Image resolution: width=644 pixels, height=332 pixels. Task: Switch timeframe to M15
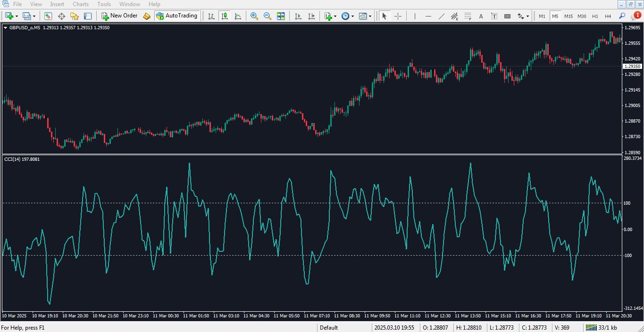[568, 16]
